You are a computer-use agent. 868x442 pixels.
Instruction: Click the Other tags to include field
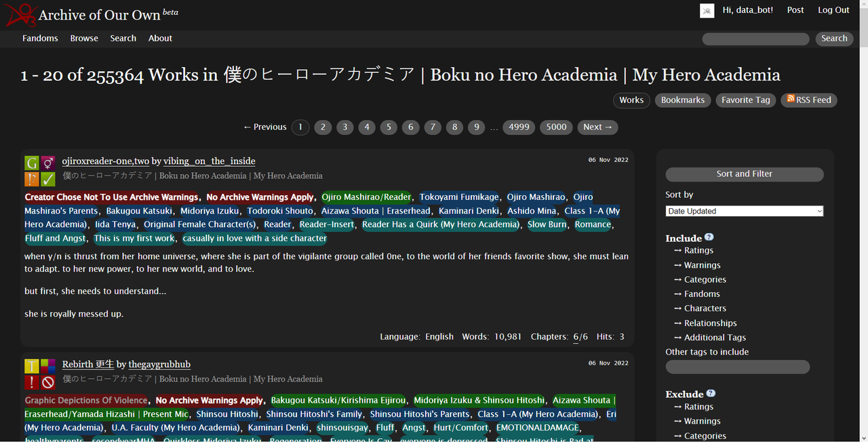[738, 367]
